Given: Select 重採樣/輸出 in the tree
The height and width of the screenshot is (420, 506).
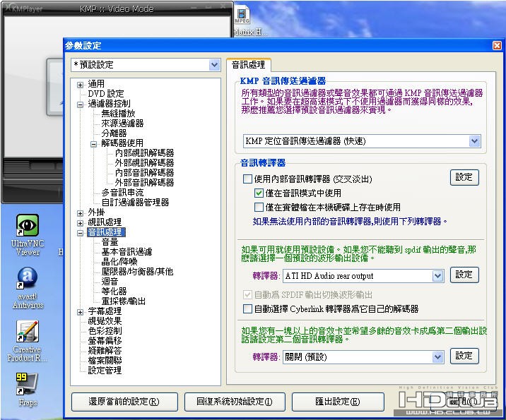Looking at the screenshot, I should pyautogui.click(x=124, y=301).
